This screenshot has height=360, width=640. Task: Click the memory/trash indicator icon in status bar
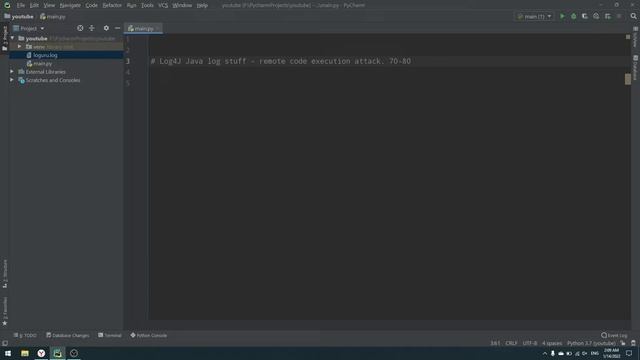coord(633,343)
